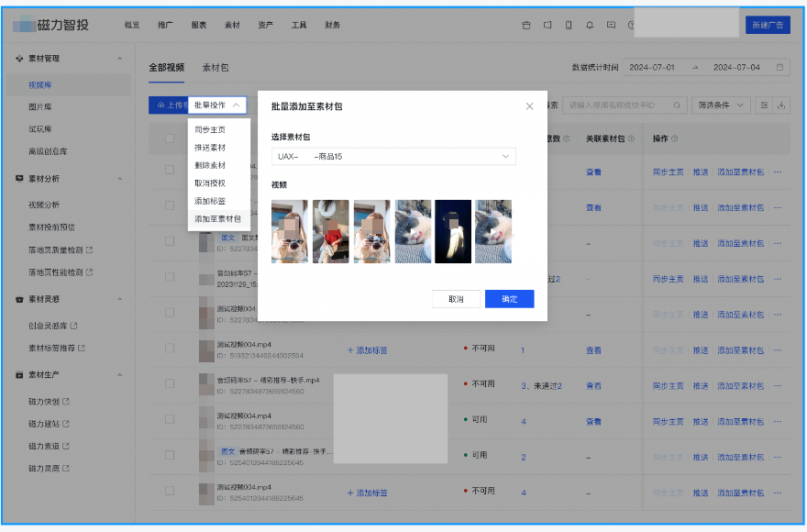Select 删除素材 from batch menu
Viewport: 807px width, 532px height.
(x=210, y=165)
